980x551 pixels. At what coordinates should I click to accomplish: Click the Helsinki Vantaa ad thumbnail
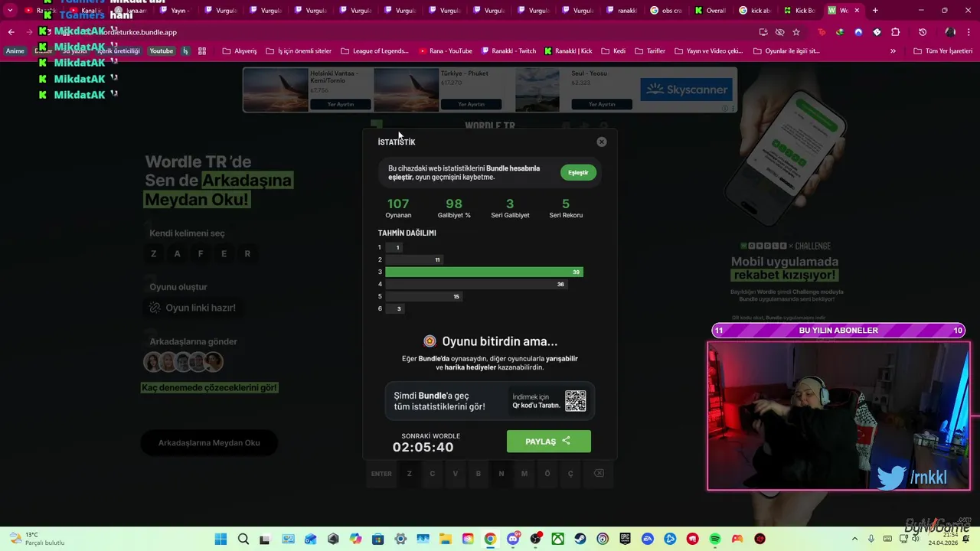(x=276, y=90)
